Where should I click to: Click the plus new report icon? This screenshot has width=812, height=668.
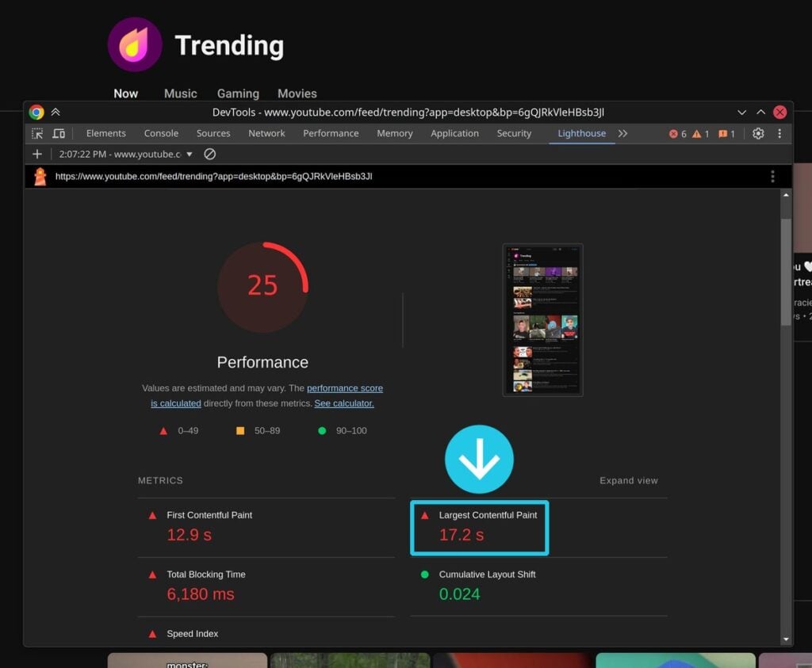pyautogui.click(x=37, y=155)
